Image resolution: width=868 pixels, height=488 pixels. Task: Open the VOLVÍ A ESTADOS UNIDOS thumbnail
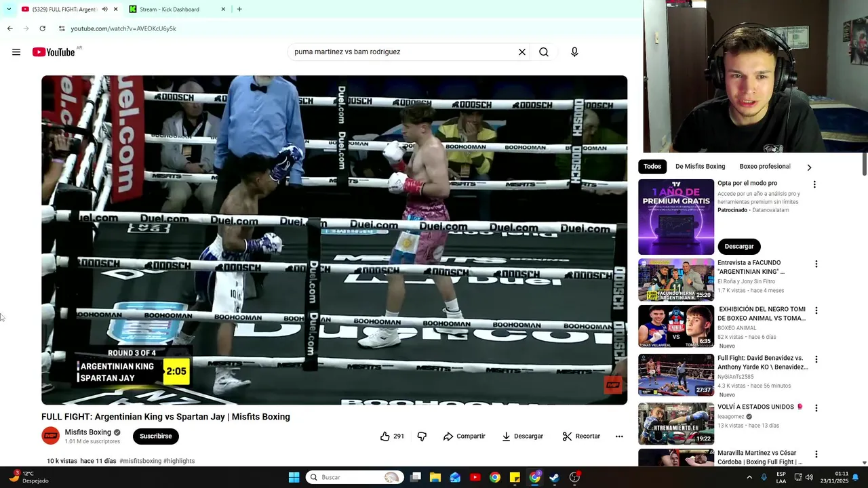tap(676, 424)
